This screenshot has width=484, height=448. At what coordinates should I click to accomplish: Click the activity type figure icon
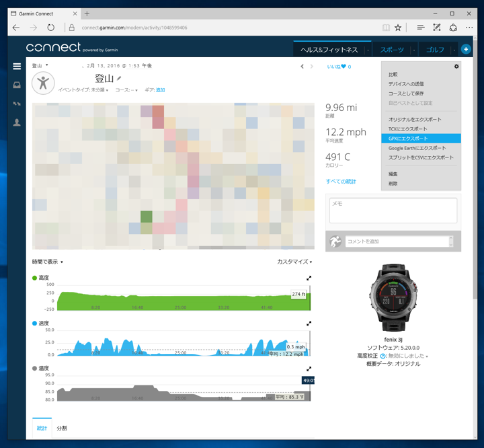[x=43, y=83]
